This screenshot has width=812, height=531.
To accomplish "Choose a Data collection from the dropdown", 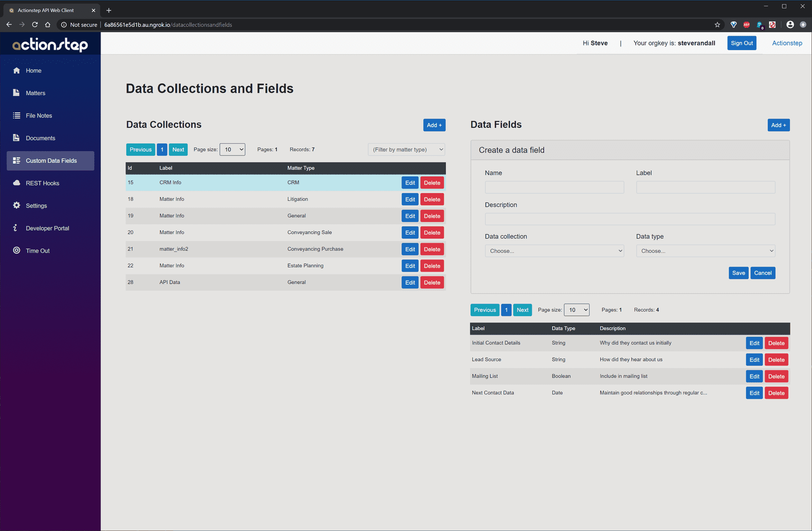I will pos(554,251).
